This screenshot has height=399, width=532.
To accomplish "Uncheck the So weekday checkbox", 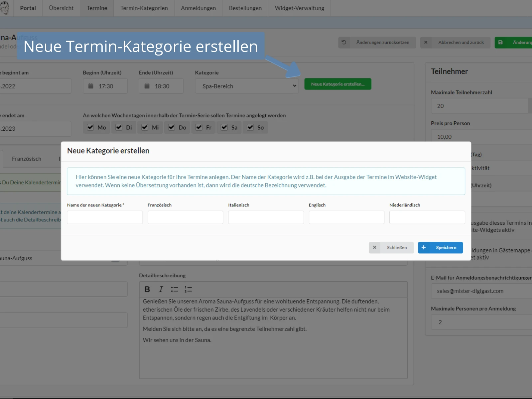I will pos(250,127).
